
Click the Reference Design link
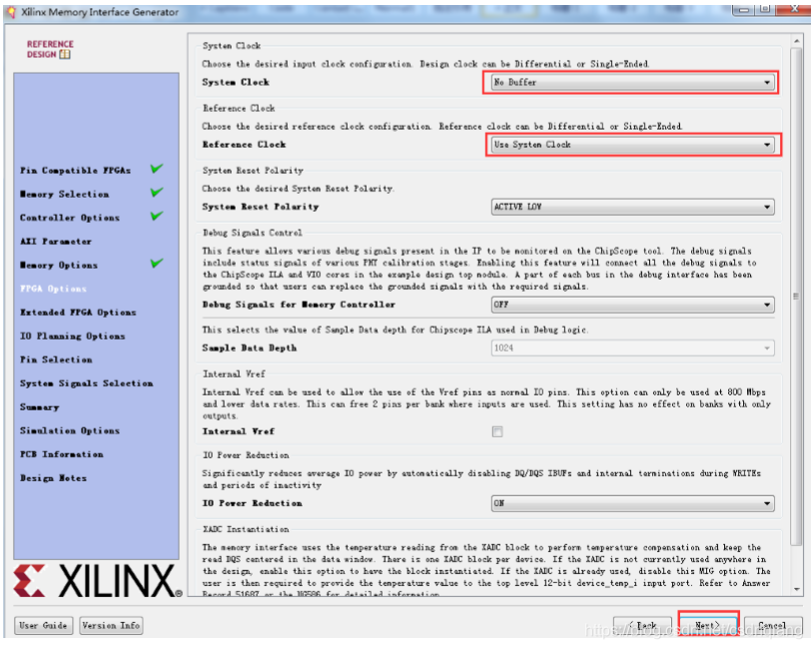pos(50,49)
